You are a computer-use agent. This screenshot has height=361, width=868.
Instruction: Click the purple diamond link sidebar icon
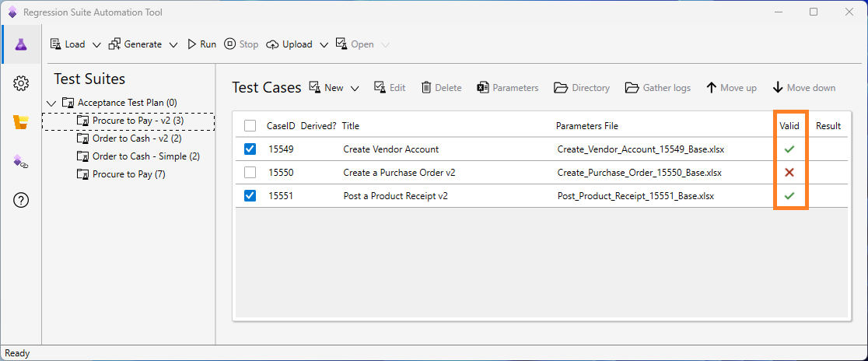(x=21, y=161)
